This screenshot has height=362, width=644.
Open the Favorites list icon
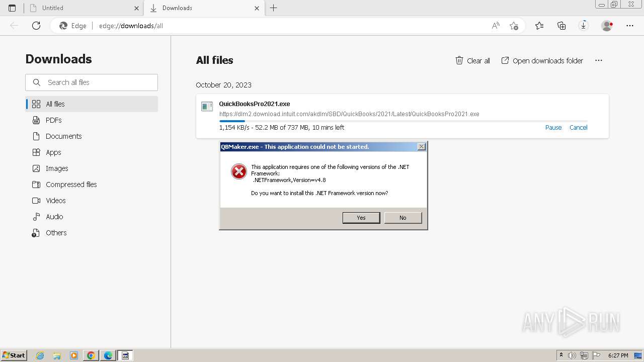(x=539, y=26)
